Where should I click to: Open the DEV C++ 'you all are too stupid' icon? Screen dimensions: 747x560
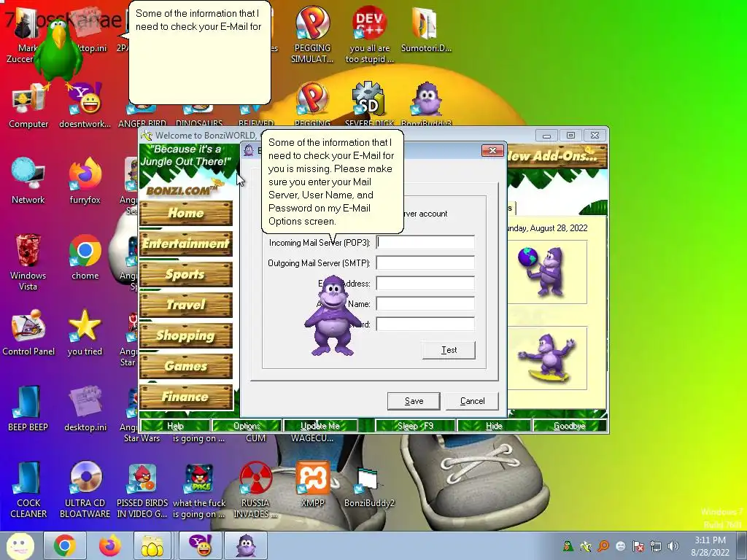point(370,34)
